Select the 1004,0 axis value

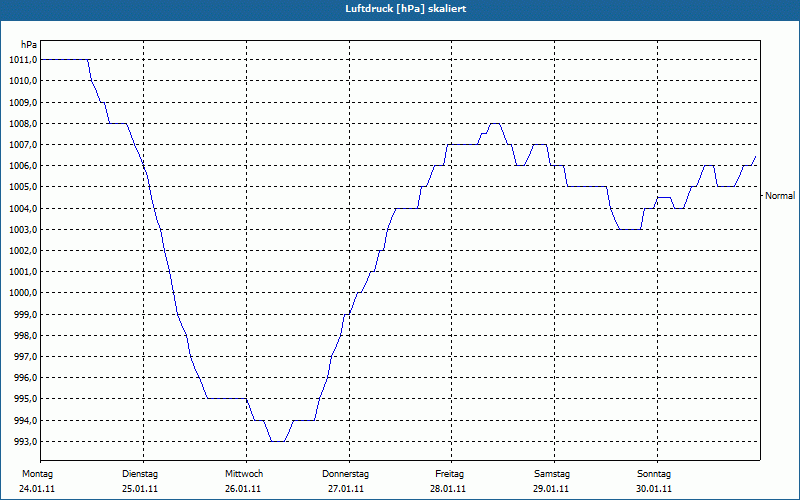(x=23, y=208)
